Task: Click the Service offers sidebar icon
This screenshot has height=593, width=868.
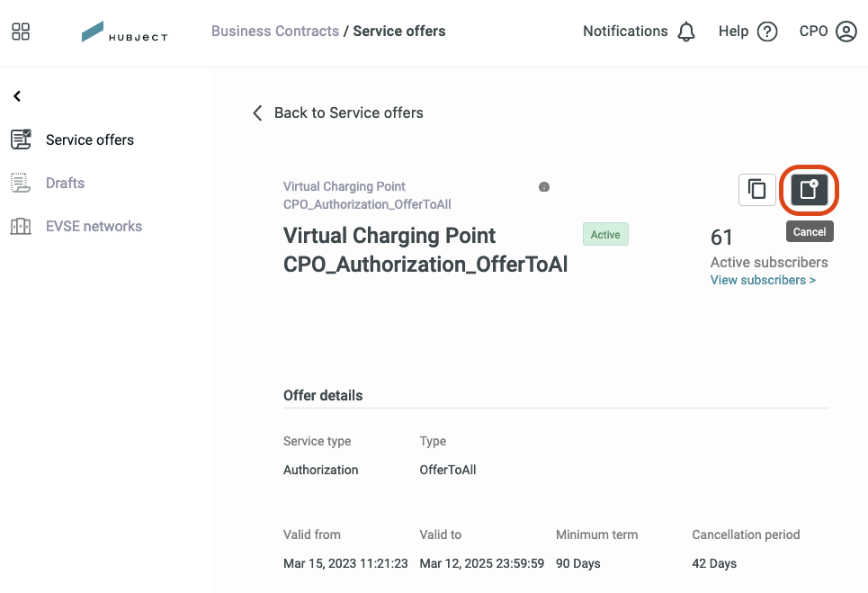Action: click(x=21, y=139)
